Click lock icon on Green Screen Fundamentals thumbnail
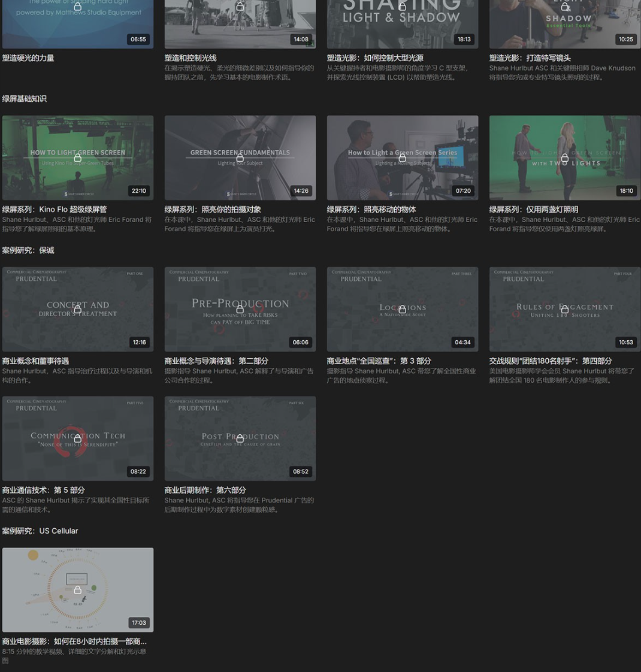Image resolution: width=641 pixels, height=672 pixels. click(x=240, y=158)
